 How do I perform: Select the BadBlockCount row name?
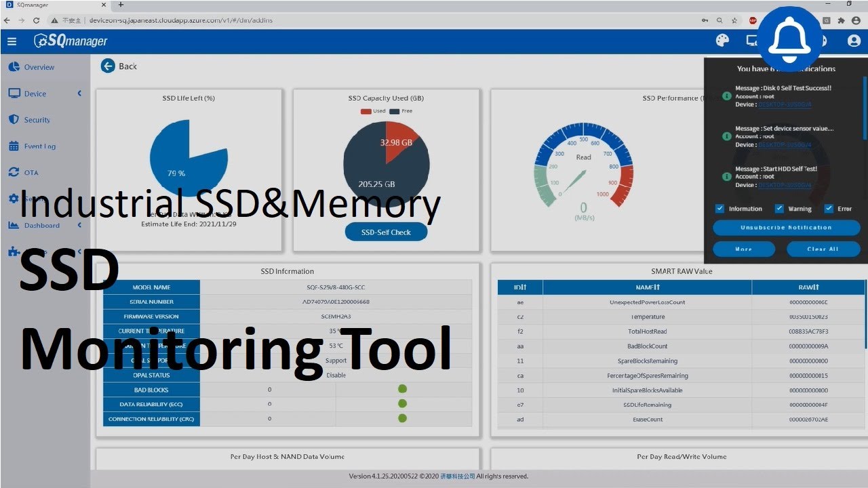(x=647, y=346)
